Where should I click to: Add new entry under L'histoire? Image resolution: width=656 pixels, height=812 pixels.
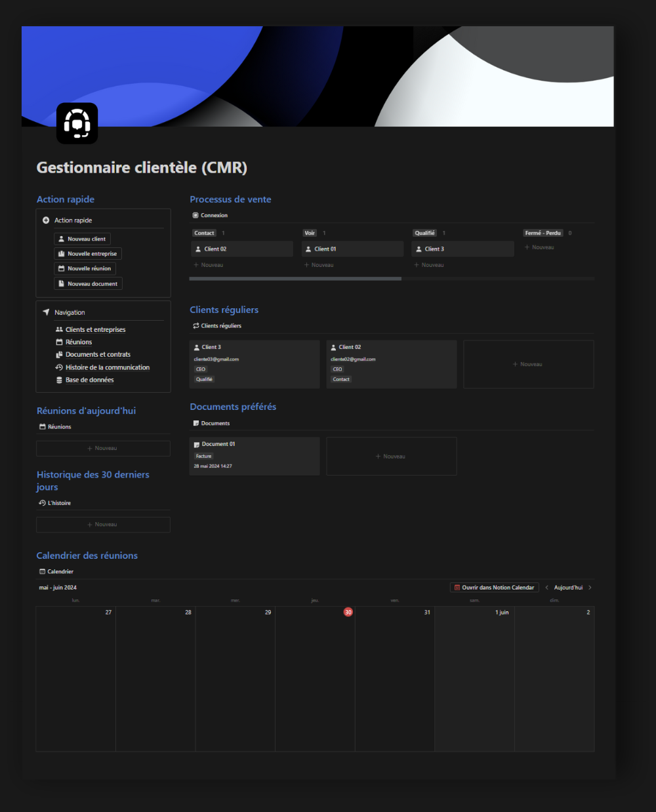(103, 525)
